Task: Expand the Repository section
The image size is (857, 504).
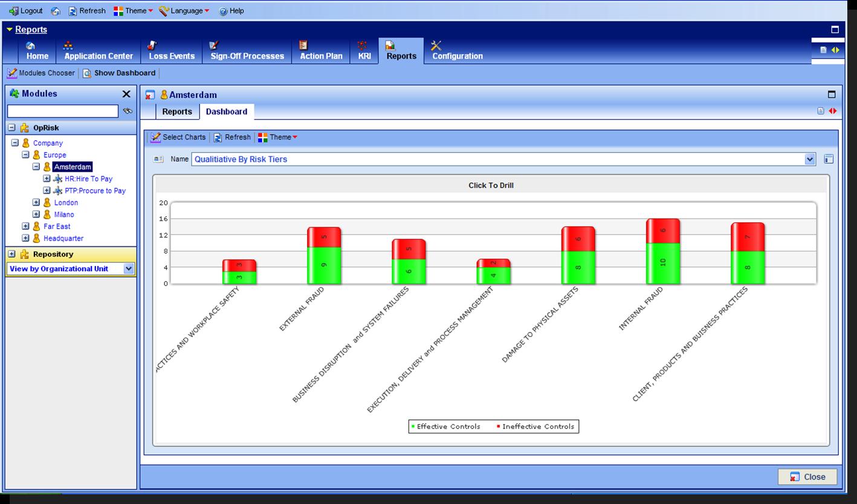Action: click(11, 254)
